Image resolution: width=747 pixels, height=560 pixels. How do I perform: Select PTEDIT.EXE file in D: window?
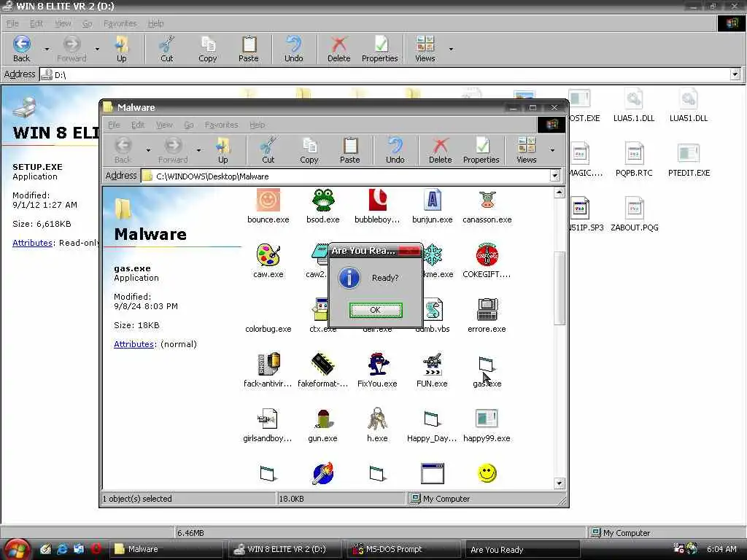click(689, 160)
